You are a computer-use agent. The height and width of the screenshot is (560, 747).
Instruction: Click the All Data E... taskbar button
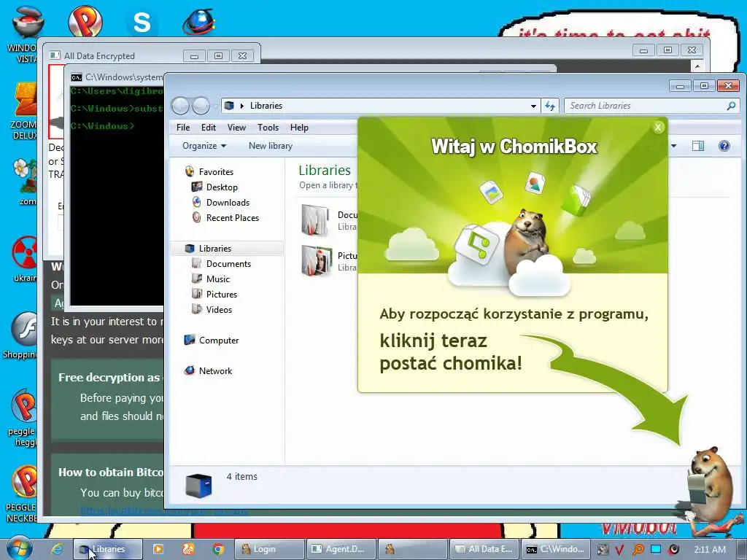point(484,549)
